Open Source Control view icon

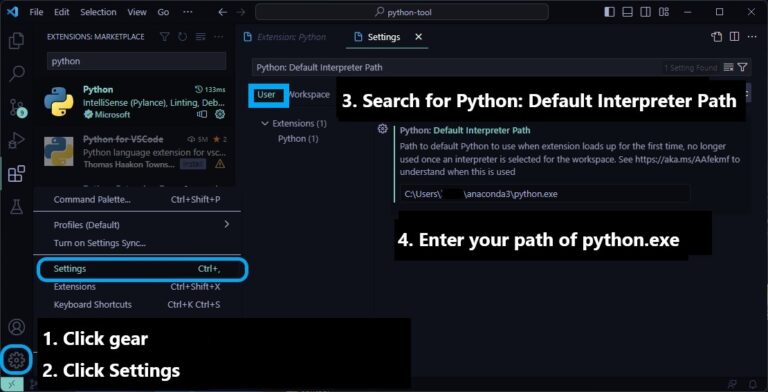[x=17, y=107]
